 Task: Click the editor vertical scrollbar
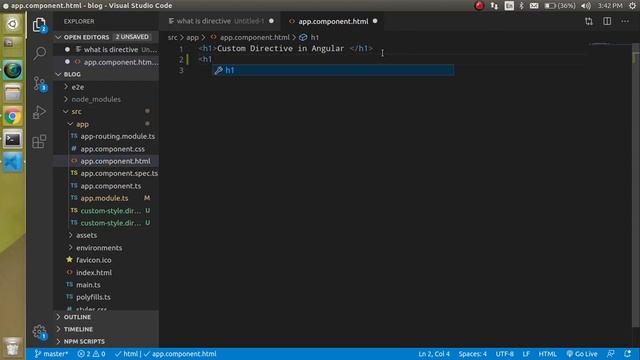636,184
